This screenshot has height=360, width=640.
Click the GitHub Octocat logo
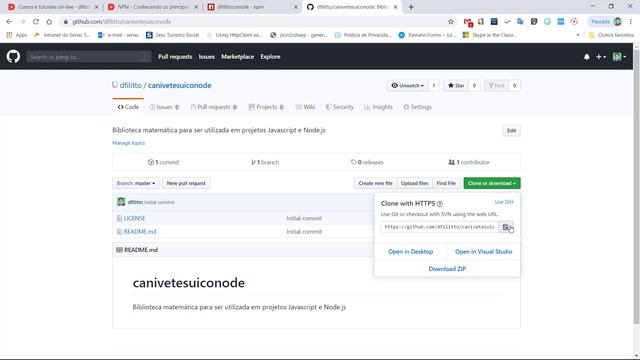13,56
